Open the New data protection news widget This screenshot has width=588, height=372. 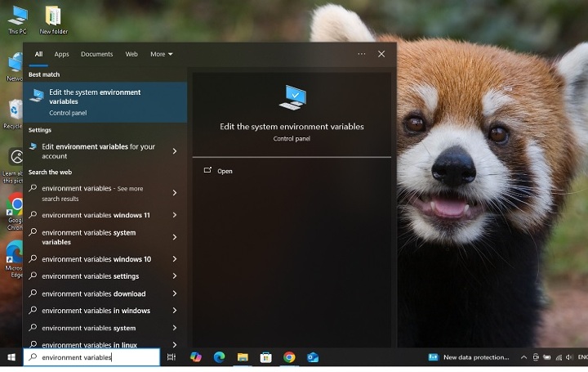coord(469,357)
